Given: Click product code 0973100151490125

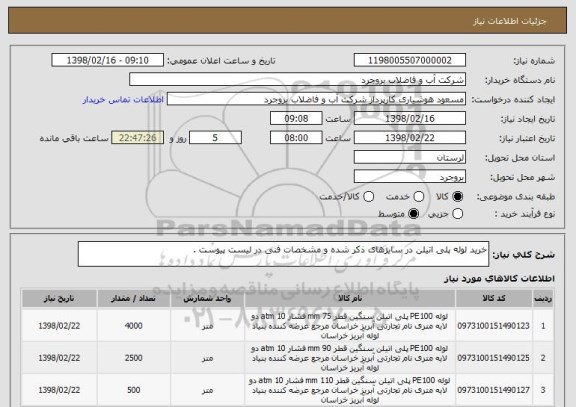Looking at the screenshot, I should (x=493, y=358).
